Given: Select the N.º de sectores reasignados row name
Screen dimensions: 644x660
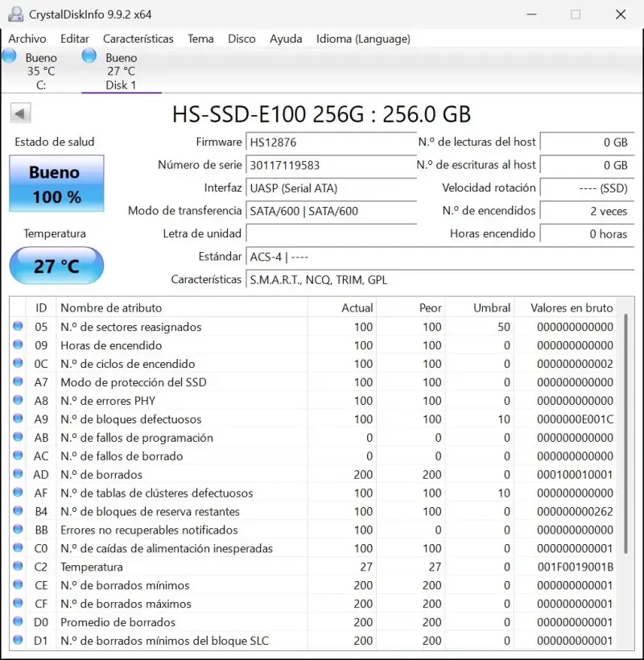Looking at the screenshot, I should tap(131, 327).
